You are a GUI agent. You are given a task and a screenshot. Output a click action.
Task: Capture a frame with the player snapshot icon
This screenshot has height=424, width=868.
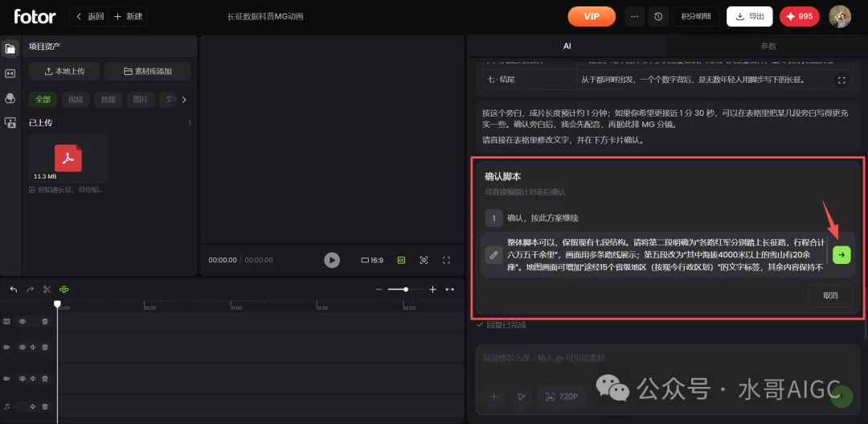pos(424,260)
